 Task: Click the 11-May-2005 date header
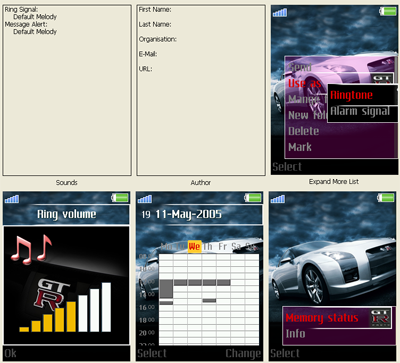point(188,214)
